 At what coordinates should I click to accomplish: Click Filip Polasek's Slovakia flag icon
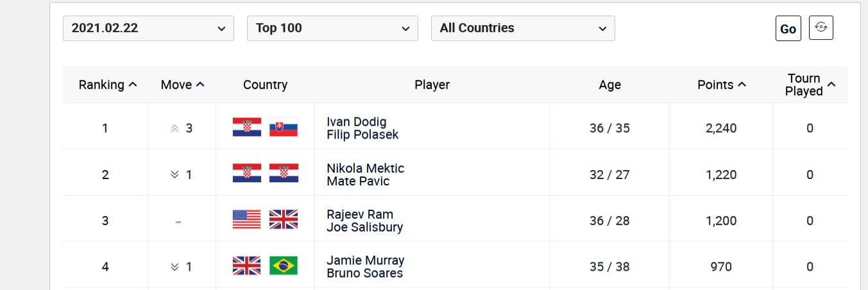click(x=284, y=128)
